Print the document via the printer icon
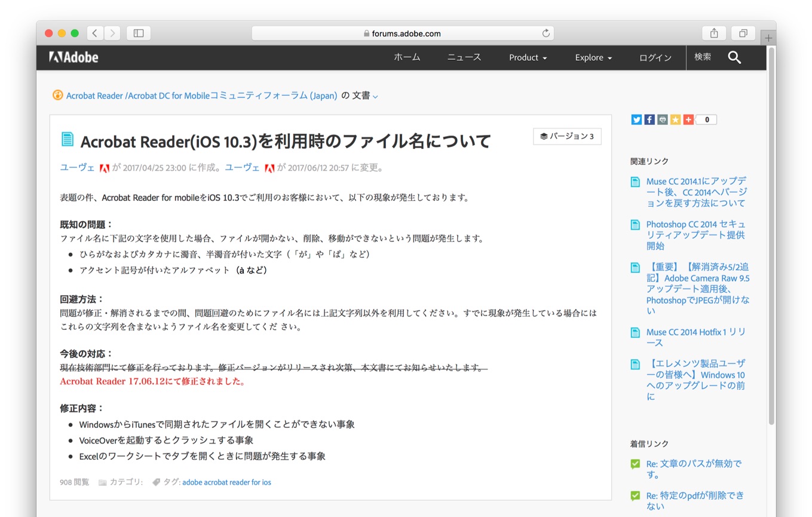This screenshot has height=517, width=812. 662,120
